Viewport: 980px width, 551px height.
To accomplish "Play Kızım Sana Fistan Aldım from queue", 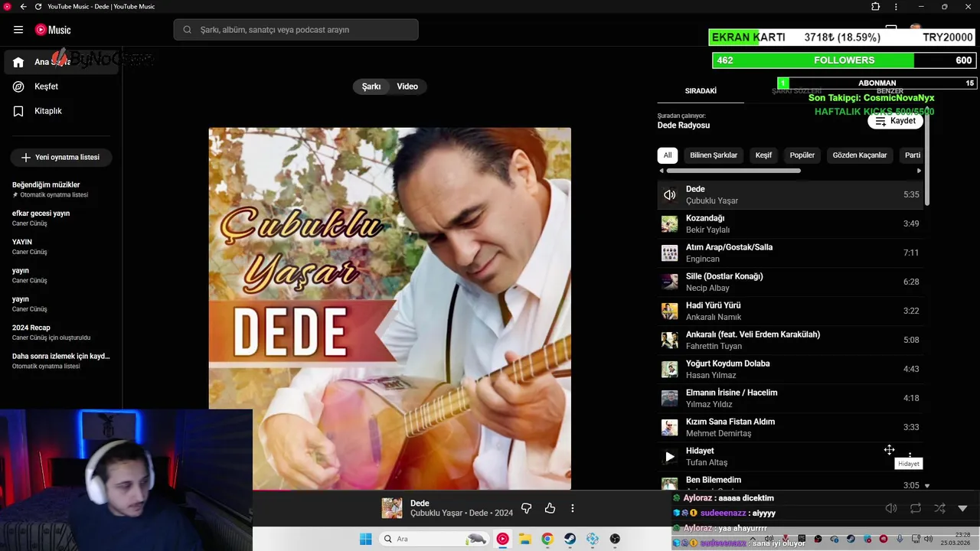I will (790, 427).
